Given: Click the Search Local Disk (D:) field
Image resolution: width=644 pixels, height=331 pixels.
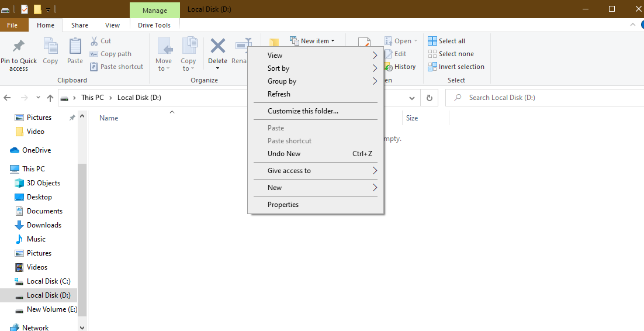Looking at the screenshot, I should tap(543, 98).
